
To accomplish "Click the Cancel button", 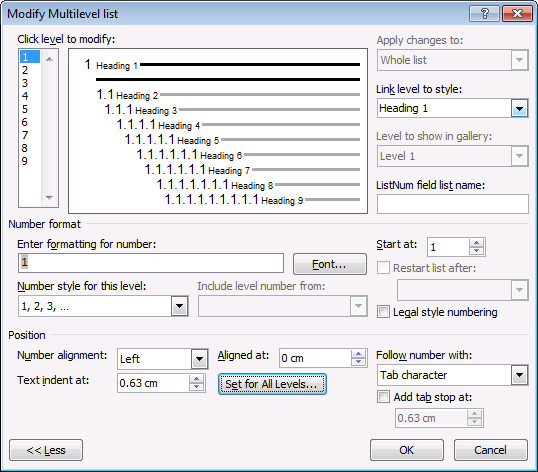I will [491, 450].
